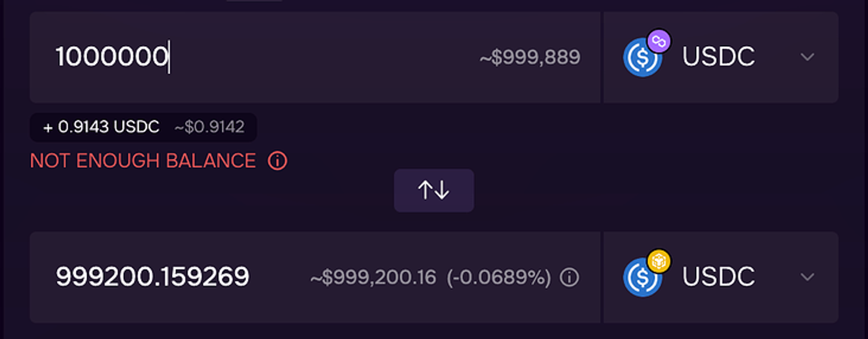Click the NOT ENOUGH BALANCE warning text
This screenshot has width=868, height=339.
[142, 161]
